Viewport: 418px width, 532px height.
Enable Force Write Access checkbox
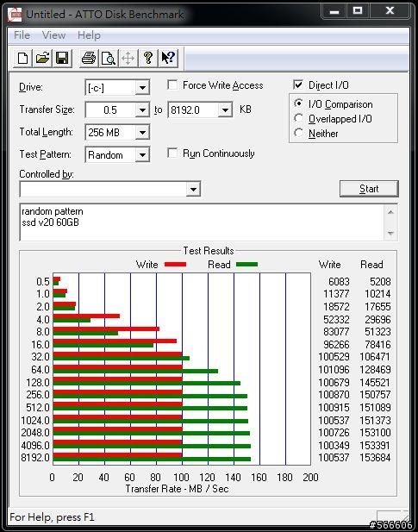(x=172, y=84)
